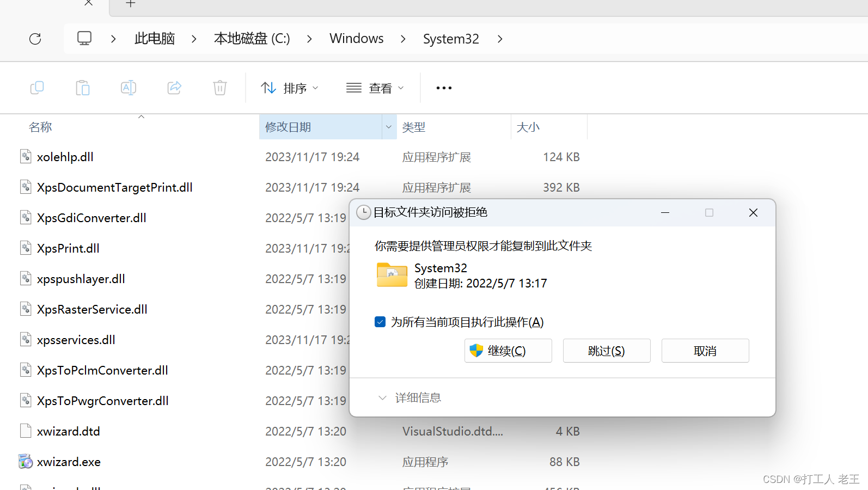Viewport: 868px width, 490px height.
Task: Select the XpsGdiConverter.dll file name
Action: (x=91, y=218)
